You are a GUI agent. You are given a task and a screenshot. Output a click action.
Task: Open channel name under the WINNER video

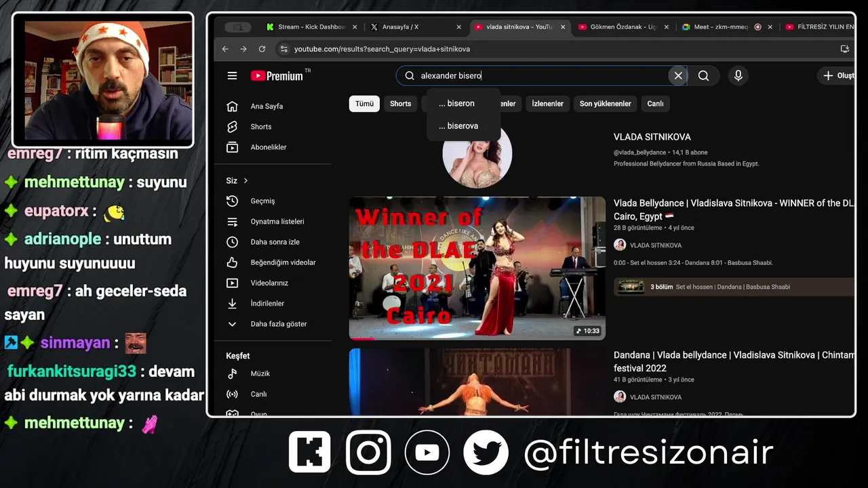[655, 245]
